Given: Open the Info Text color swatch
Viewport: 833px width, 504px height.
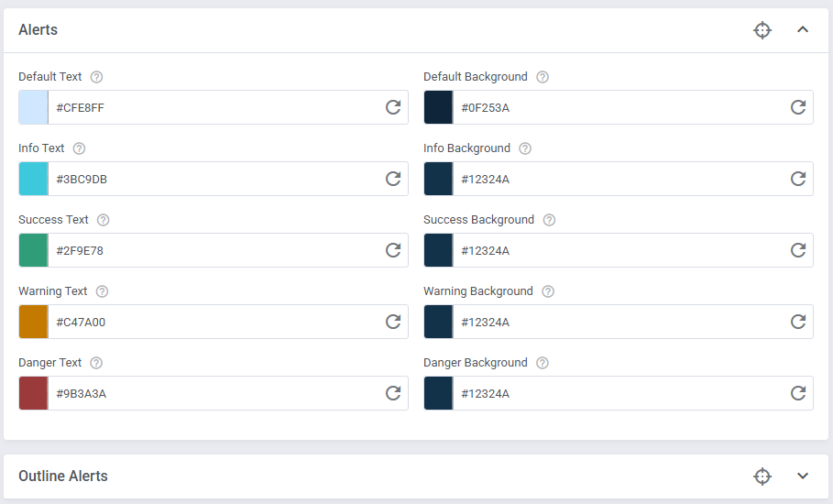Looking at the screenshot, I should [x=33, y=179].
